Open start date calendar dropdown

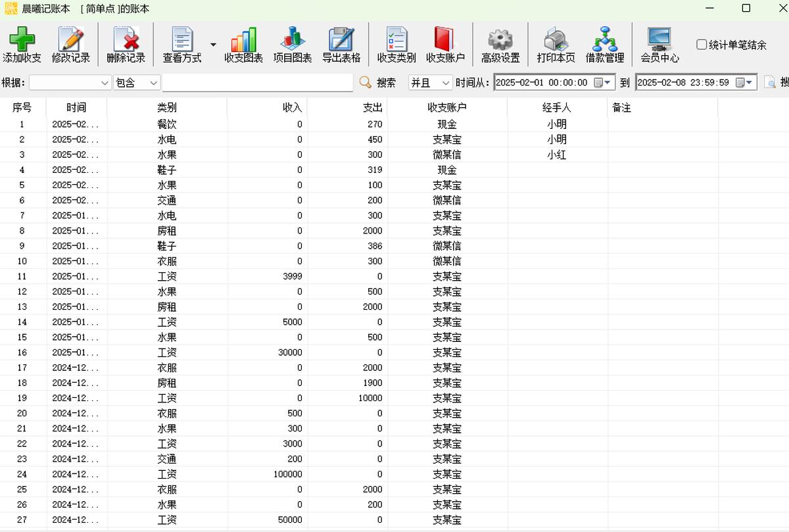603,83
